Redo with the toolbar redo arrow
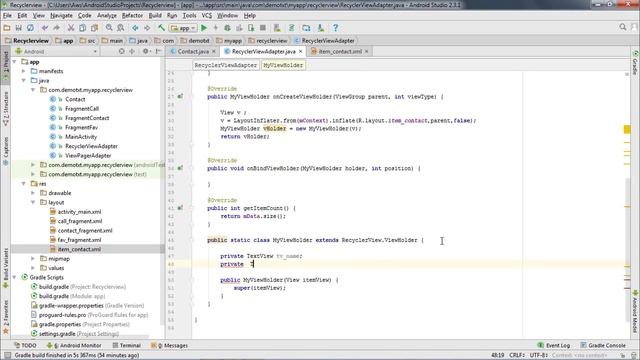Screen dimensions: 640x360 [x=56, y=28]
